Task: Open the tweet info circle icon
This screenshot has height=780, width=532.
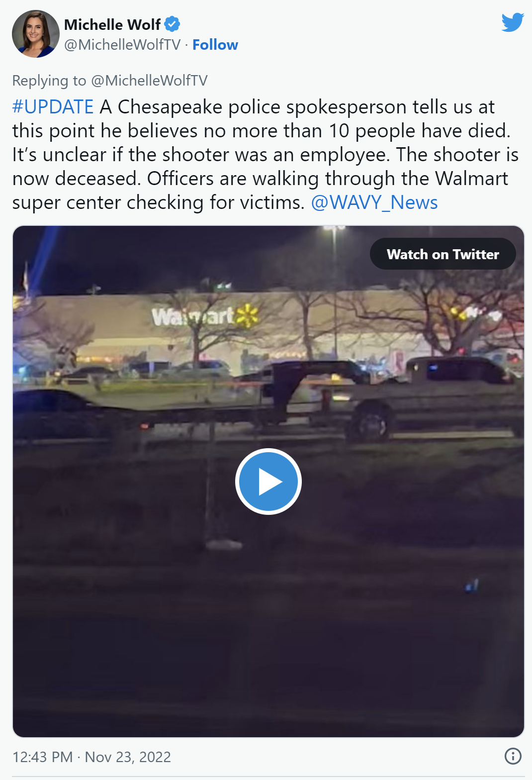Action: (513, 756)
